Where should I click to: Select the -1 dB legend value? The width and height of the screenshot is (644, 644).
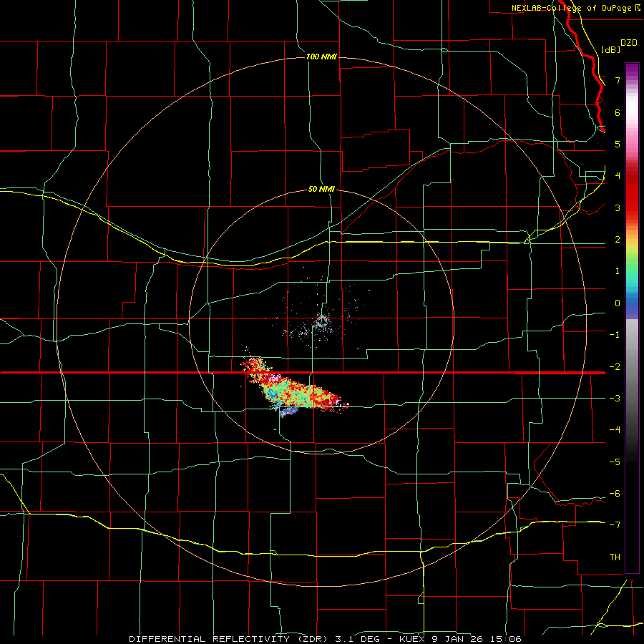615,335
